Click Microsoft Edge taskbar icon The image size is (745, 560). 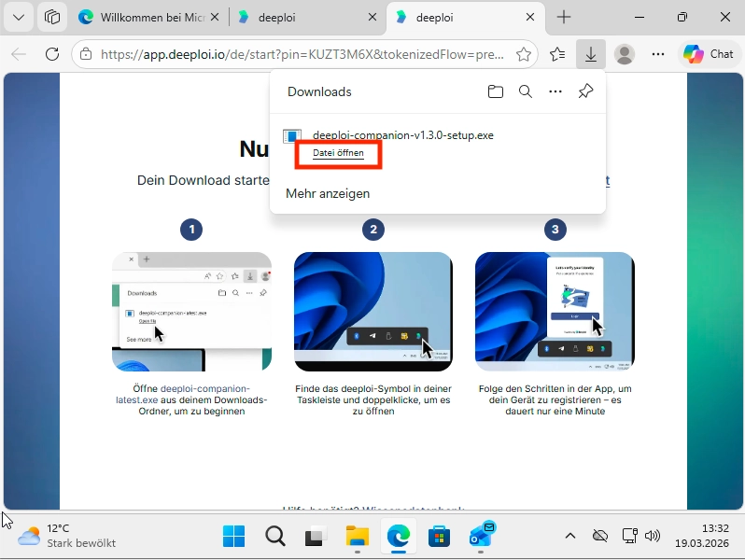pyautogui.click(x=398, y=537)
